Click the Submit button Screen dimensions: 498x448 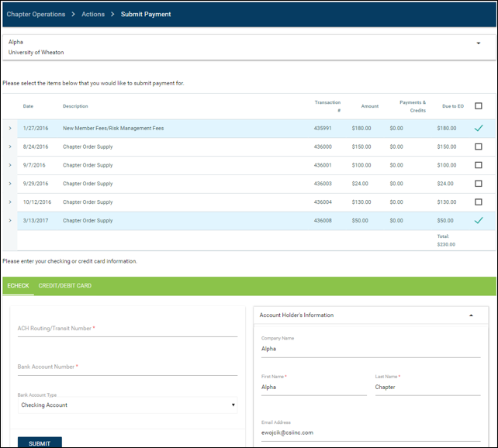click(x=40, y=443)
